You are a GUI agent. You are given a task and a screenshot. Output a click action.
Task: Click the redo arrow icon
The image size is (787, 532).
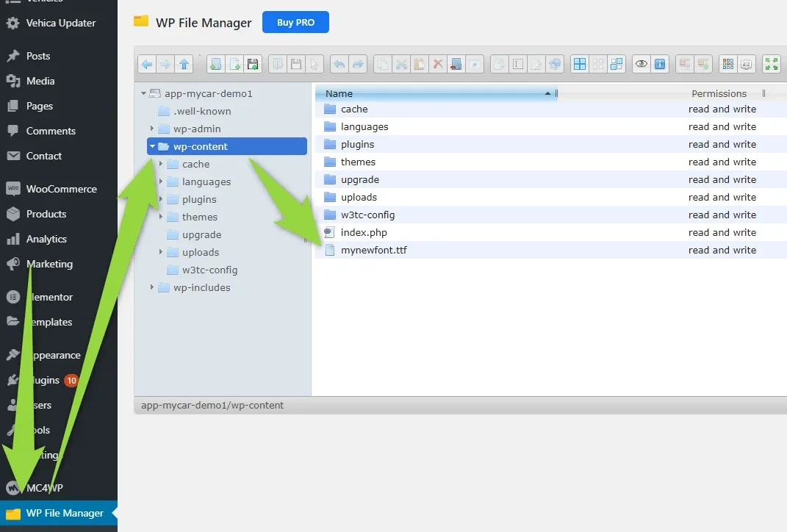point(358,64)
